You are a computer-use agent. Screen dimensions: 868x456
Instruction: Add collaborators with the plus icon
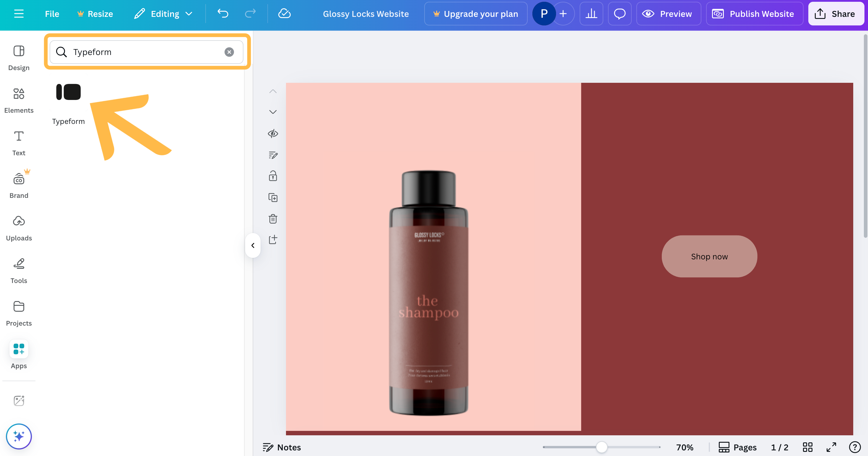[x=563, y=14]
